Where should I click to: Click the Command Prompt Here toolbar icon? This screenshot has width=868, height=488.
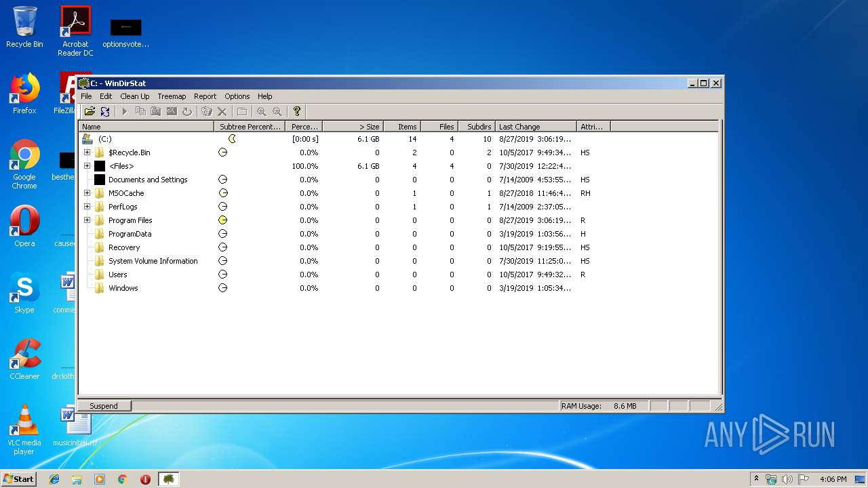click(172, 111)
